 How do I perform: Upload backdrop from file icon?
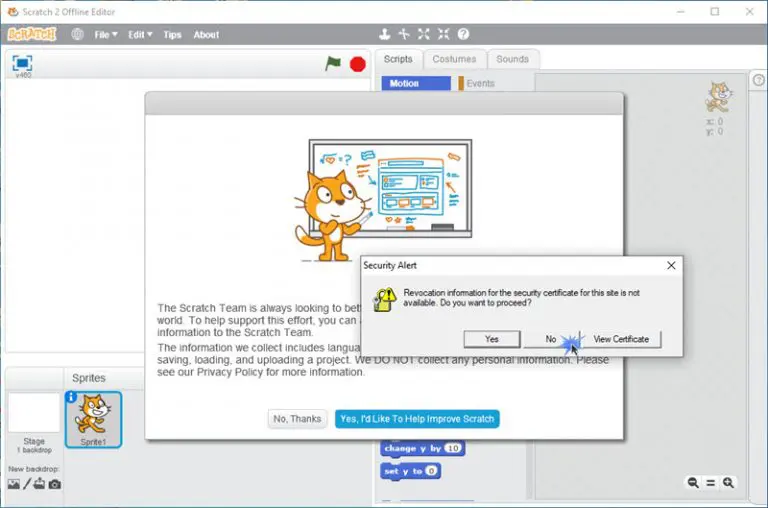39,484
